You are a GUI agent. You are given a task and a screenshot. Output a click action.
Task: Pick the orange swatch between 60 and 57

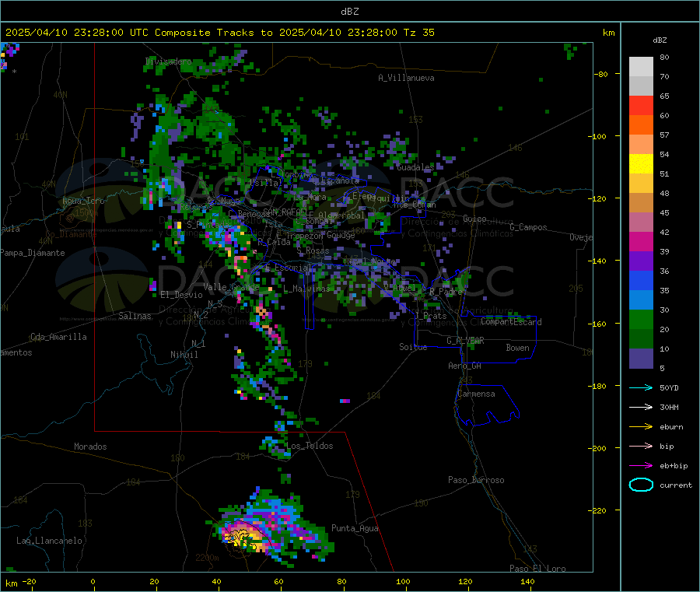click(641, 125)
